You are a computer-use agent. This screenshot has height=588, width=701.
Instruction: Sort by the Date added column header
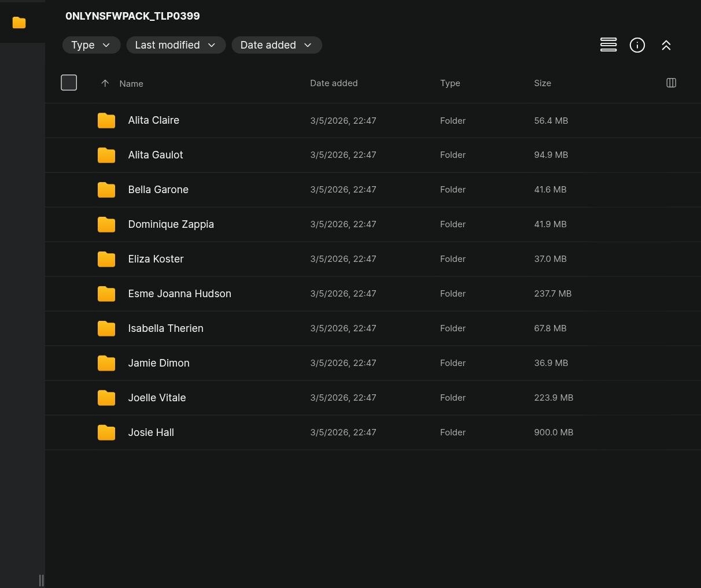coord(333,83)
